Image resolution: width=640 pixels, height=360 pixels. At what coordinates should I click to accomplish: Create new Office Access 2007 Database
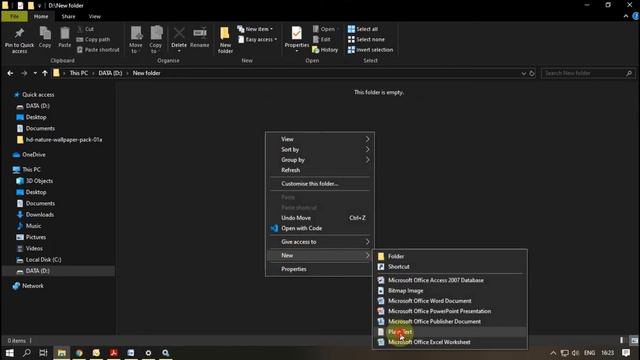pos(450,280)
